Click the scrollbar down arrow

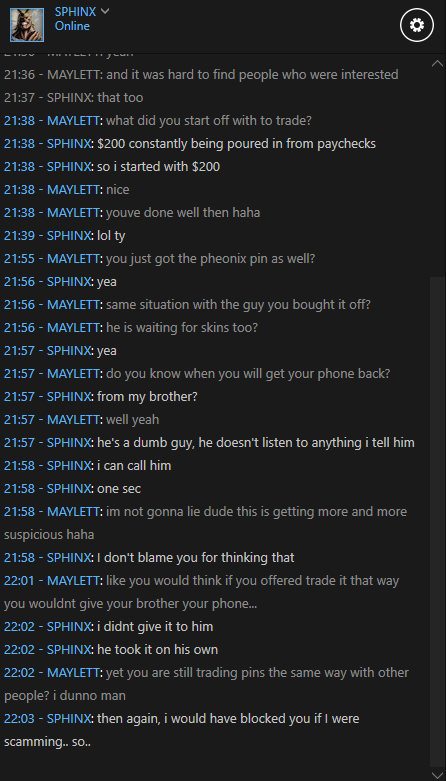pos(438,773)
